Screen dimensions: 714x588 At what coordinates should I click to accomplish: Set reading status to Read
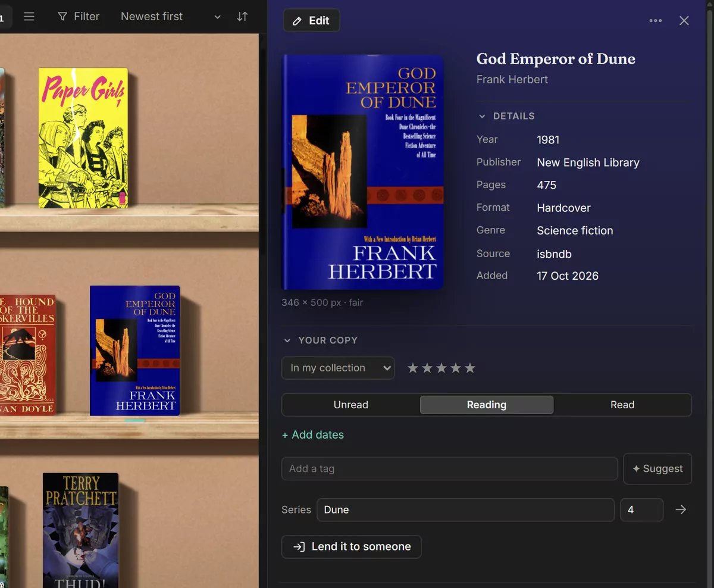[x=622, y=405]
